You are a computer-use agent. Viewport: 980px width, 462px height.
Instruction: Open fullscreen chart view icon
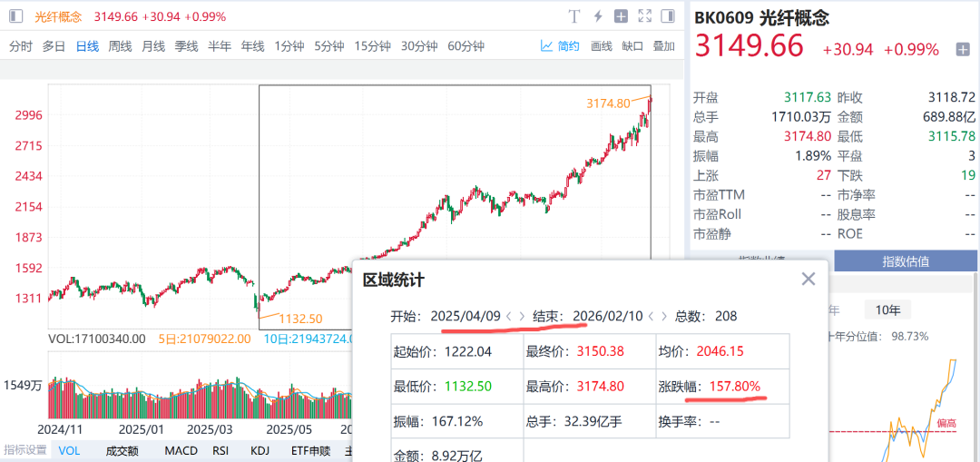pos(644,17)
